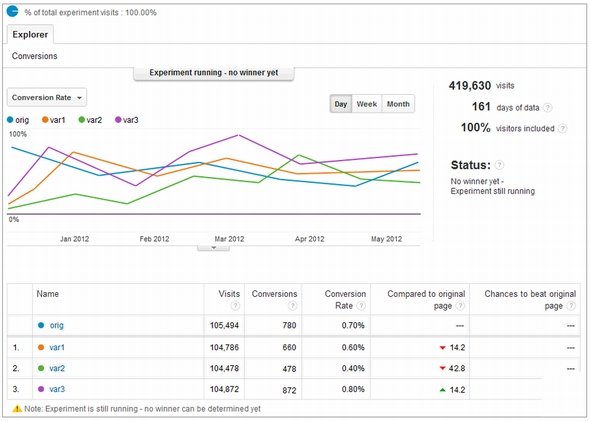
Task: Click var1 conversions value 660
Action: (289, 347)
